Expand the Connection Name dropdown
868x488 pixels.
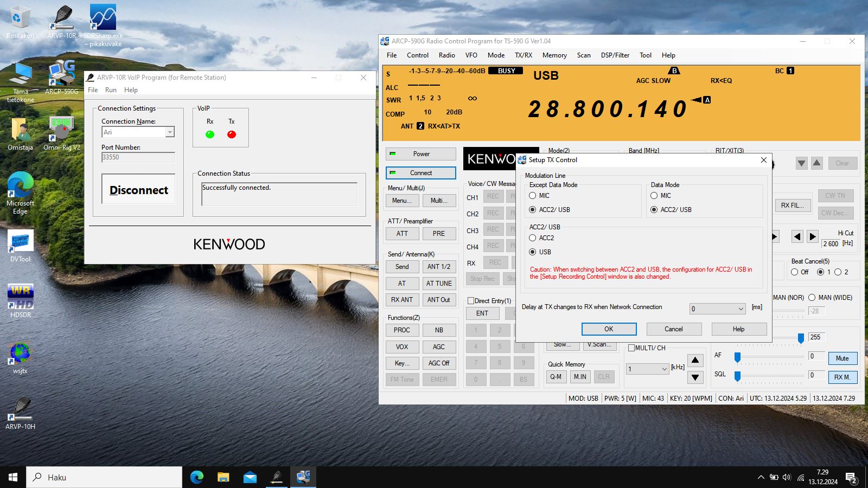[170, 132]
